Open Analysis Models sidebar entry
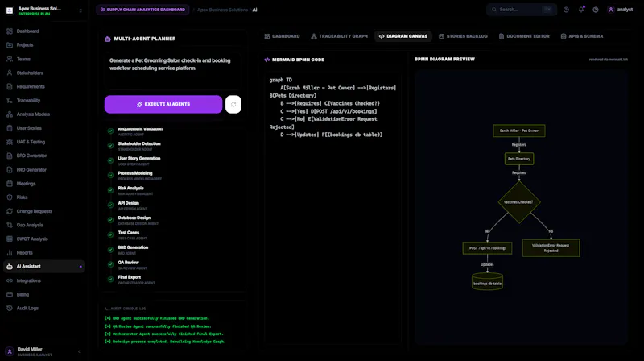 [43, 114]
